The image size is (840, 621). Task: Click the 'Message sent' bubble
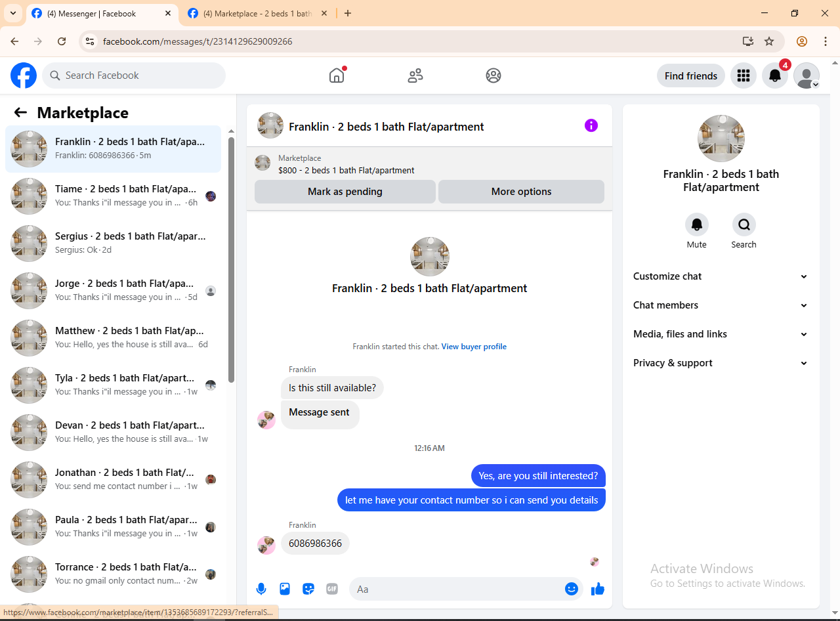tap(320, 414)
